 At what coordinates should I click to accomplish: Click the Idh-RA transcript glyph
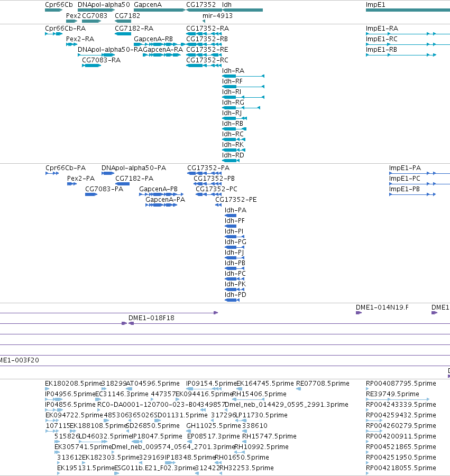point(243,76)
